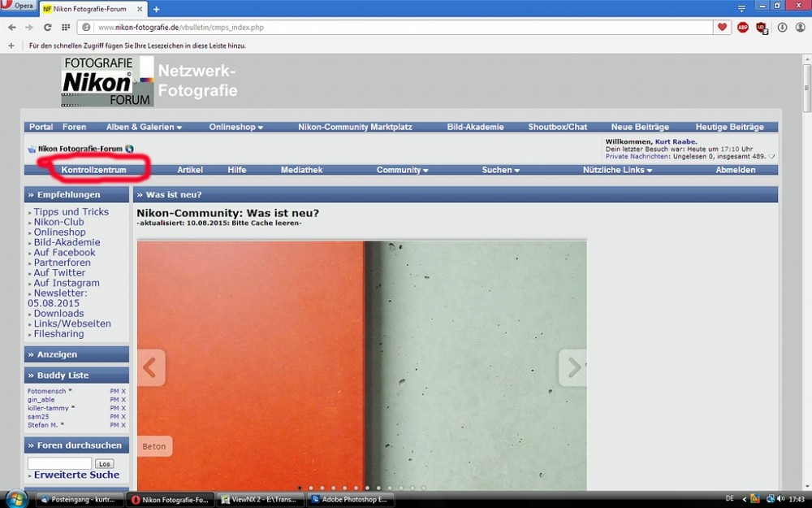
Task: Open Nikon-Community Marktplatz
Action: tap(355, 127)
